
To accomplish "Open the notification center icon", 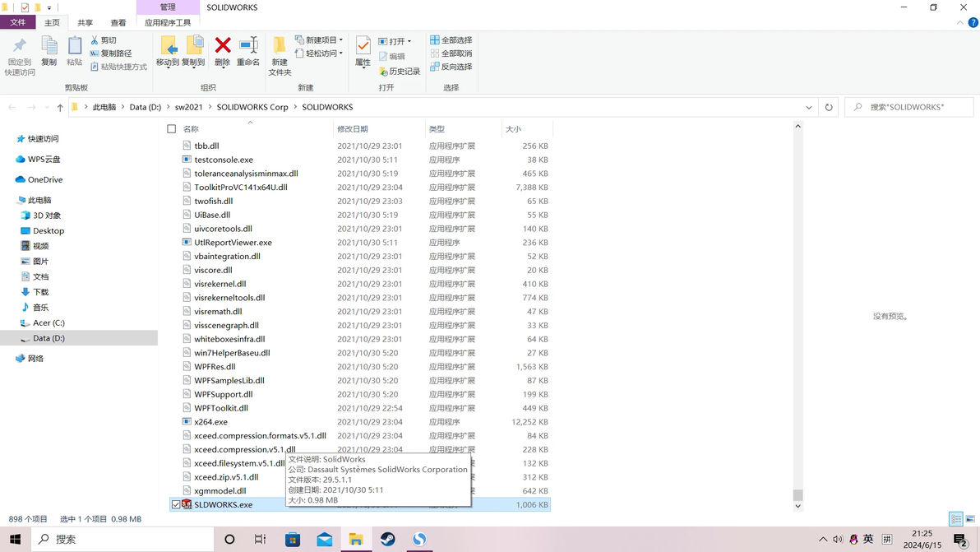I will point(960,539).
